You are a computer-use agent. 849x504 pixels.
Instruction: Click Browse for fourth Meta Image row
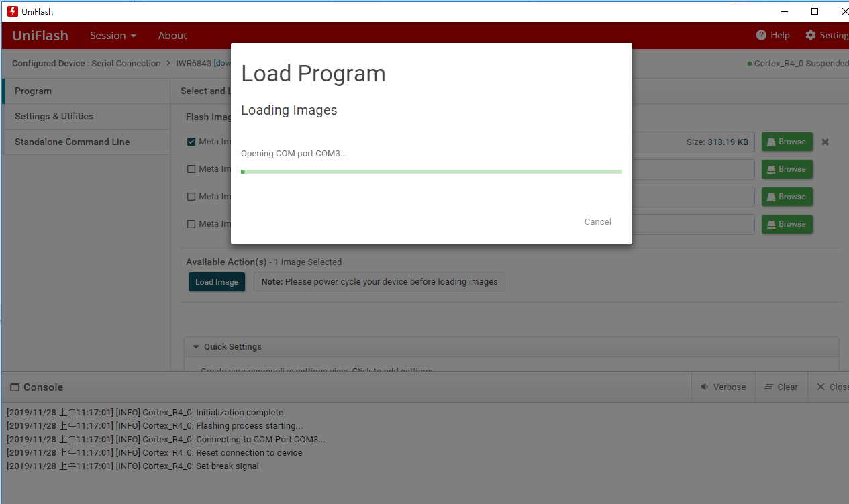pos(787,224)
